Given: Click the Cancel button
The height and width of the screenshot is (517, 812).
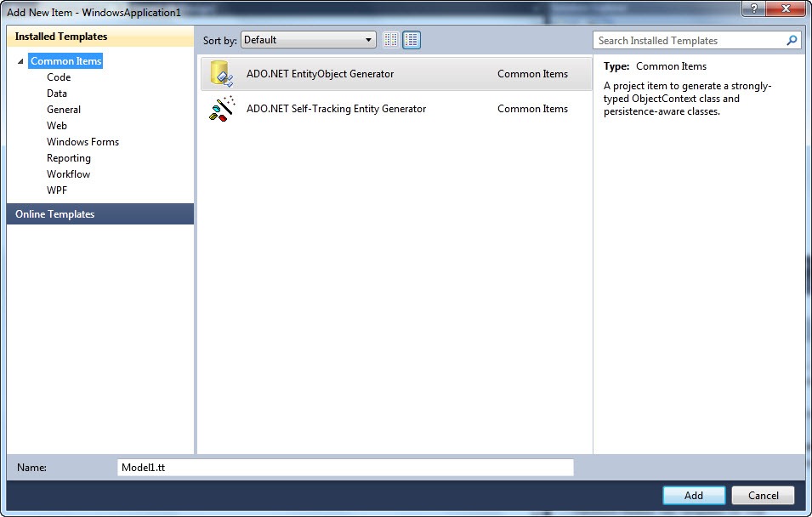Looking at the screenshot, I should [x=763, y=495].
